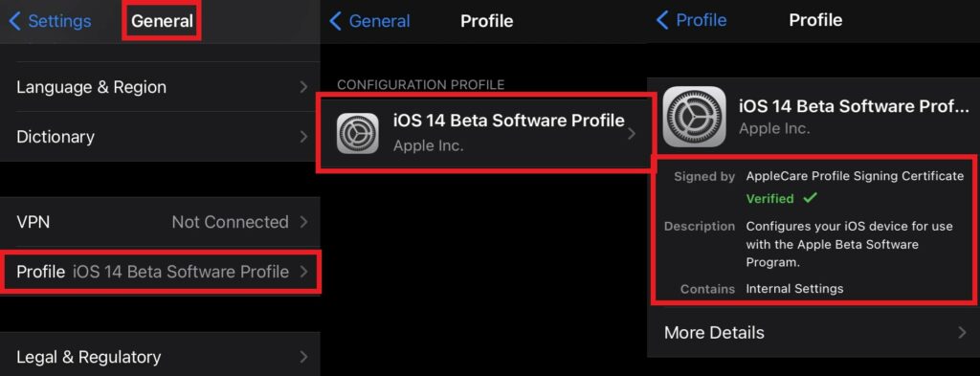Go back to Profile from profile details
The height and width of the screenshot is (376, 980).
click(691, 21)
